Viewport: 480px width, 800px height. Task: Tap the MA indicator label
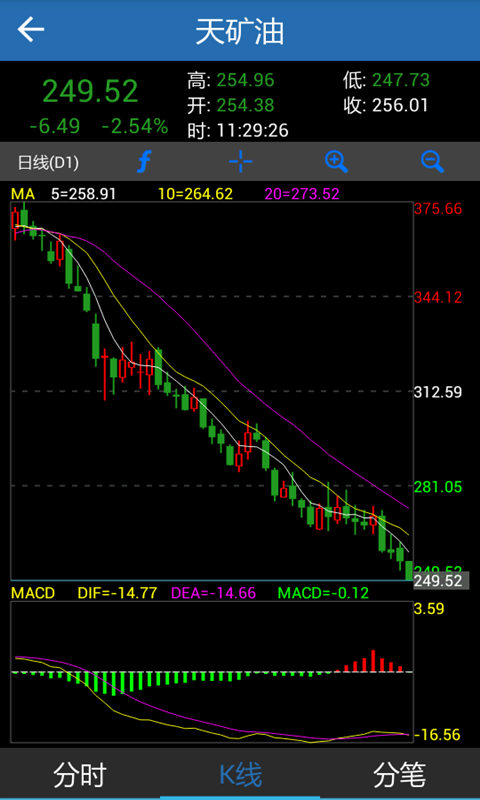(x=23, y=194)
